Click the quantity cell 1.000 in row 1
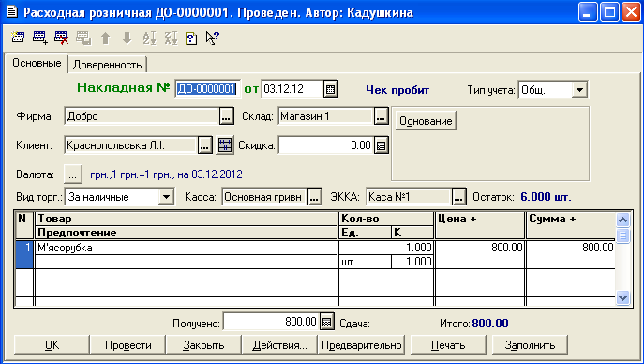Image resolution: width=644 pixels, height=364 pixels. (x=385, y=248)
